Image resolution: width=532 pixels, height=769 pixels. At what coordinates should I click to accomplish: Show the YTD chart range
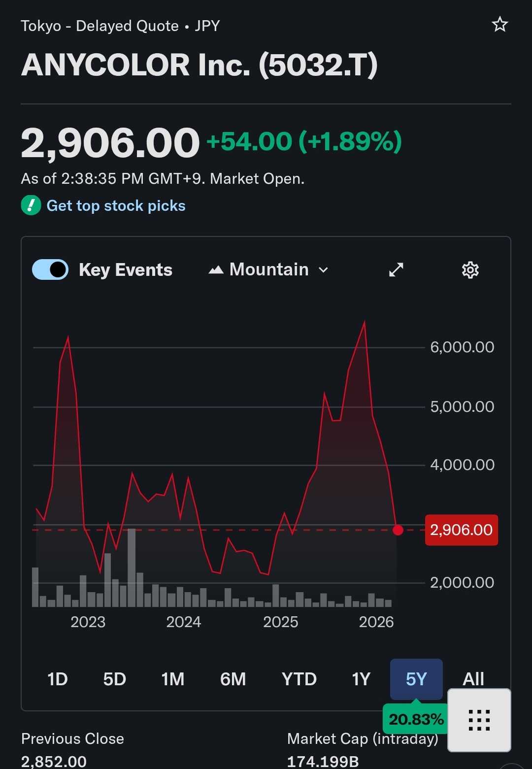(299, 679)
